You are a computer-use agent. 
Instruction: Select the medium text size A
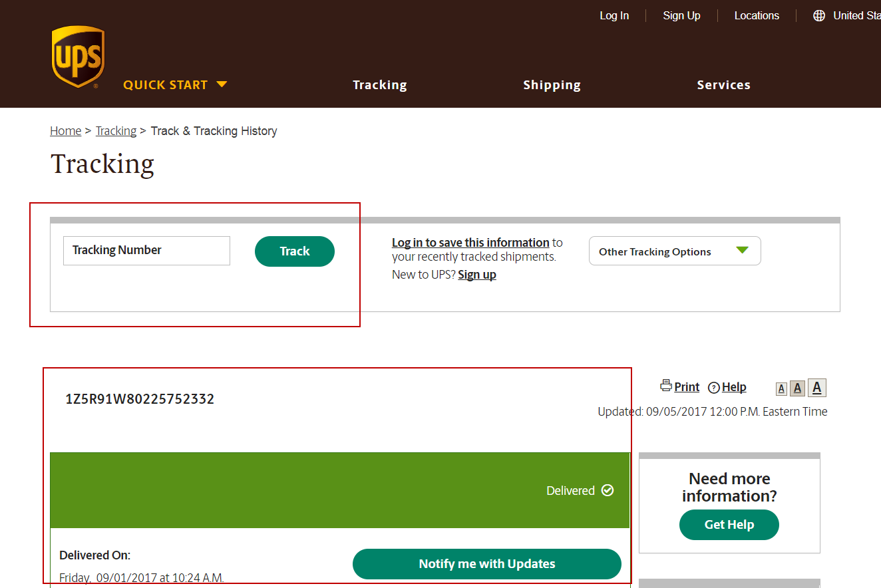(x=797, y=388)
